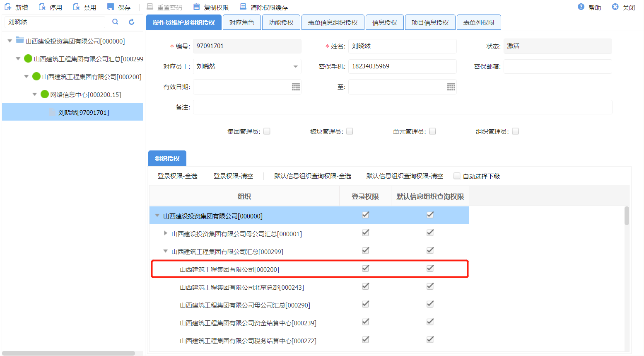Viewport: 644px width, 356px height.
Task: Click the 停用 (deactivate) toolbar icon
Action: (x=42, y=7)
